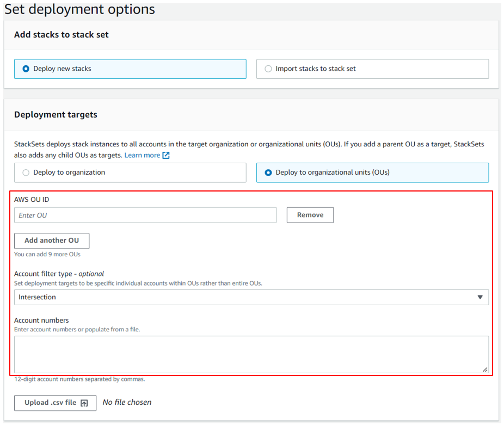Click the Remove button
Image resolution: width=504 pixels, height=426 pixels.
(310, 215)
